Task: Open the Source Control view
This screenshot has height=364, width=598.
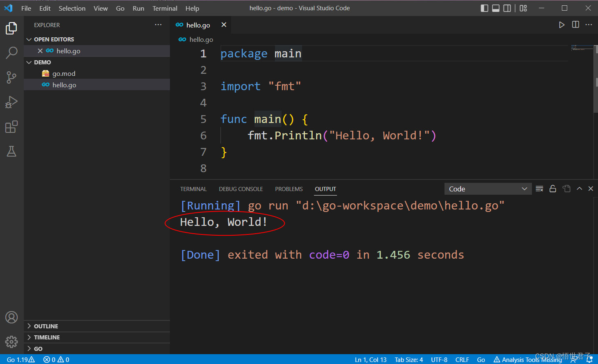Action: coord(11,77)
